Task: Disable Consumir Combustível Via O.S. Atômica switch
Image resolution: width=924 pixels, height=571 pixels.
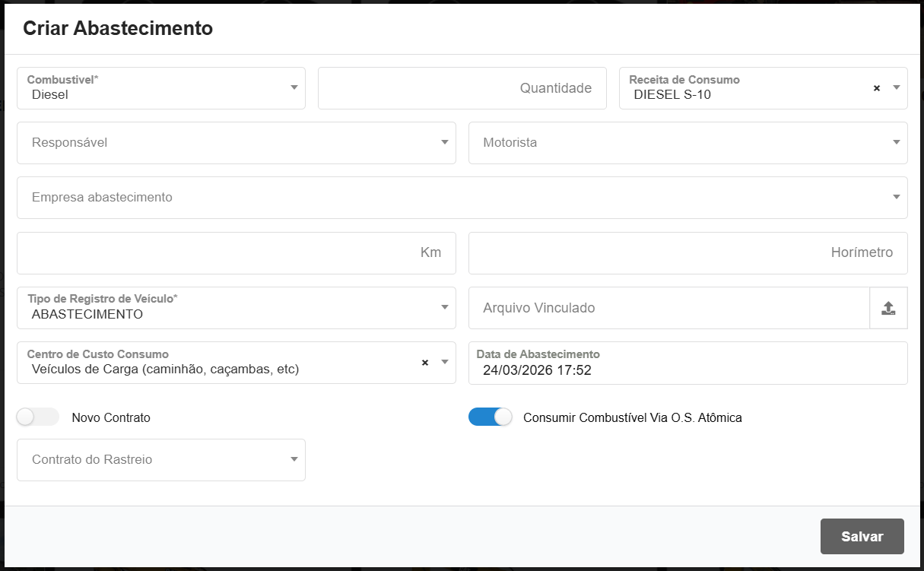Action: pyautogui.click(x=490, y=417)
